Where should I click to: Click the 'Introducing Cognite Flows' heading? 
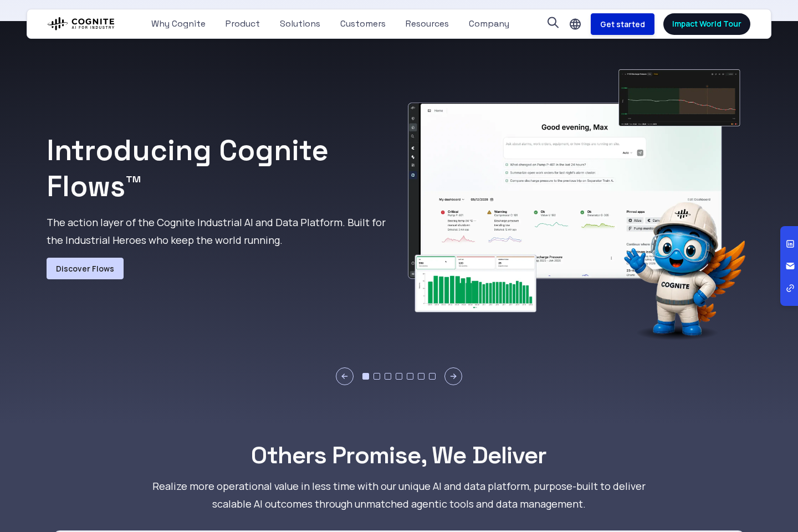click(x=187, y=168)
